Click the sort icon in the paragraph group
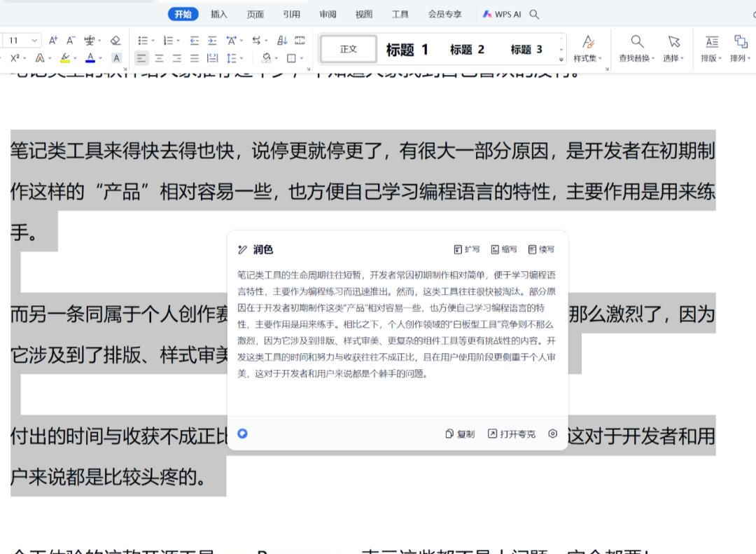The image size is (756, 554). (x=282, y=41)
